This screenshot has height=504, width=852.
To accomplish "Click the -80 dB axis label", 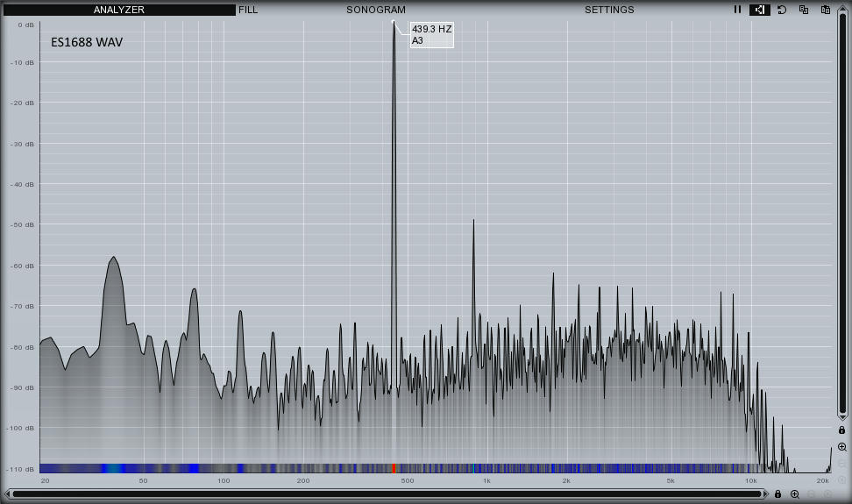I will tap(22, 347).
